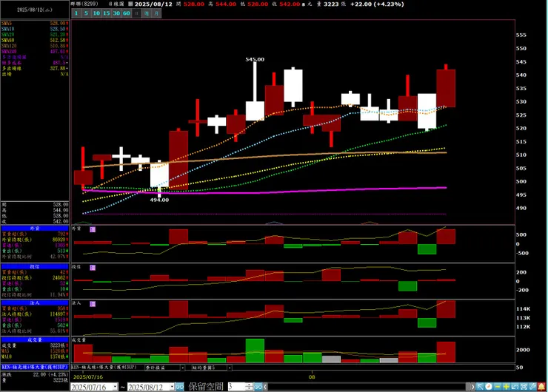Viewport: 548px width, 392px height.
Task: Switch to 30-minute chart period
Action: [117, 13]
